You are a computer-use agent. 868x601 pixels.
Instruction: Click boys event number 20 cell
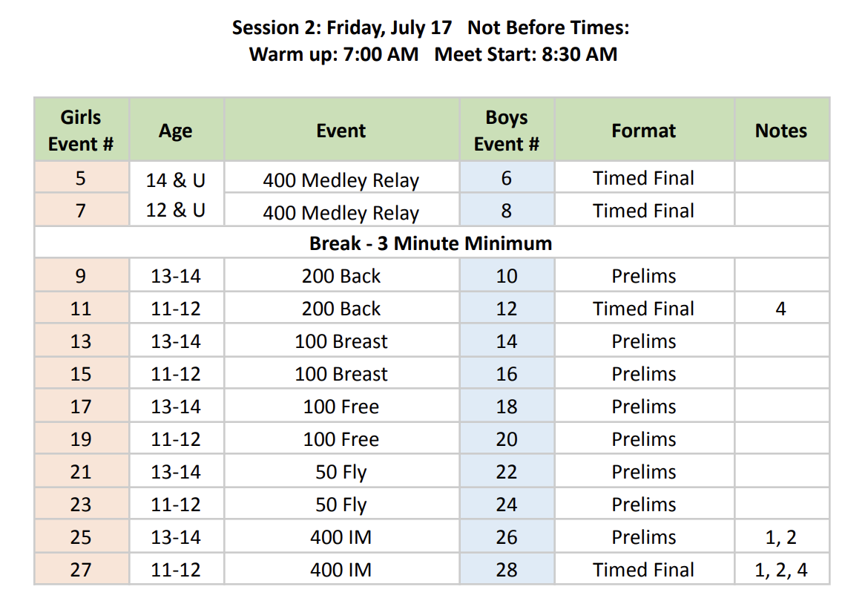click(x=507, y=439)
